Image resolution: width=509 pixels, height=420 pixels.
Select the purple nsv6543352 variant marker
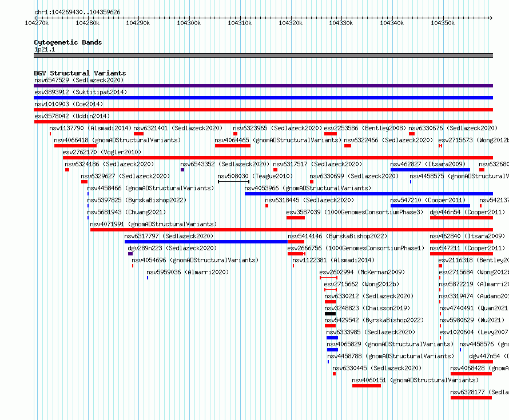pyautogui.click(x=182, y=170)
